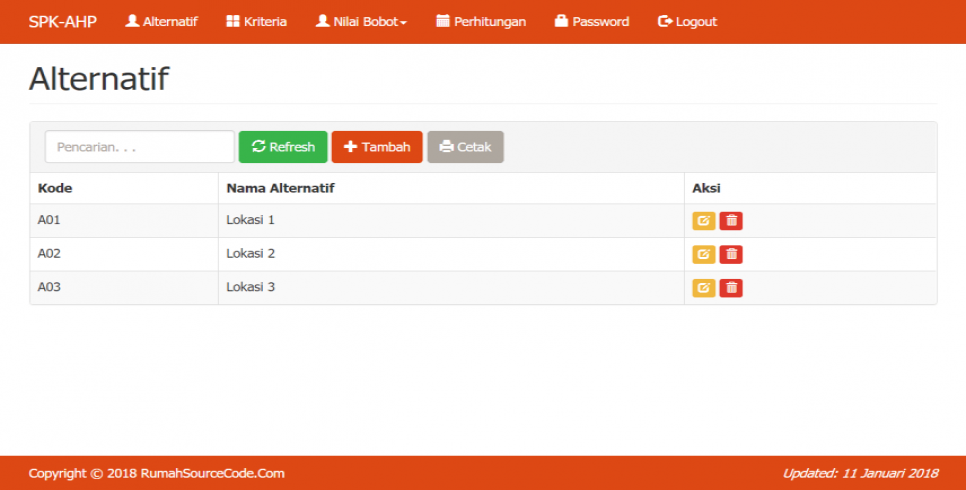
Task: Remove A03 Lokasi 3 with trash icon
Action: [731, 288]
